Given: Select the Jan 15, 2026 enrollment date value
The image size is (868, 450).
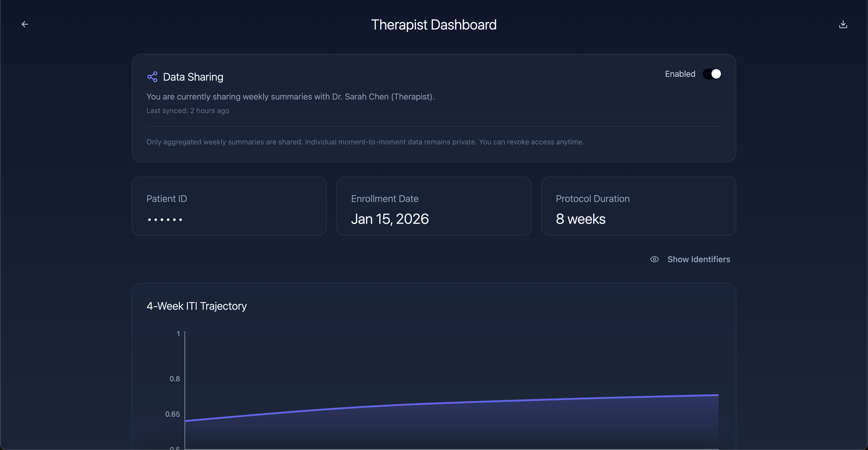Looking at the screenshot, I should pos(389,219).
